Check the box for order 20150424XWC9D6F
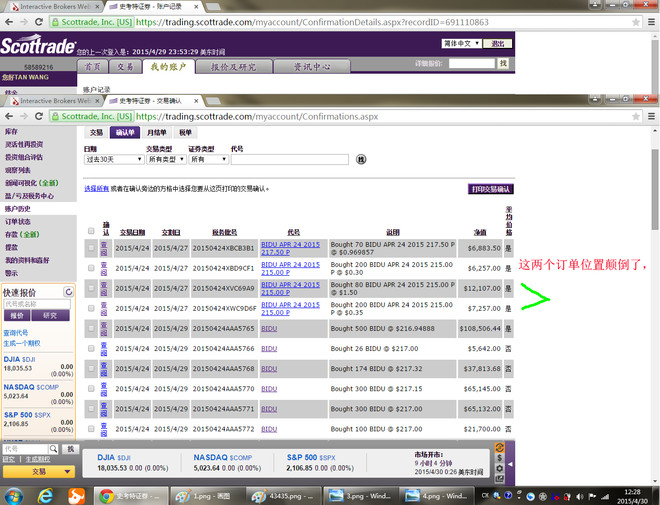Screen dimensions: 660x505 (91, 308)
